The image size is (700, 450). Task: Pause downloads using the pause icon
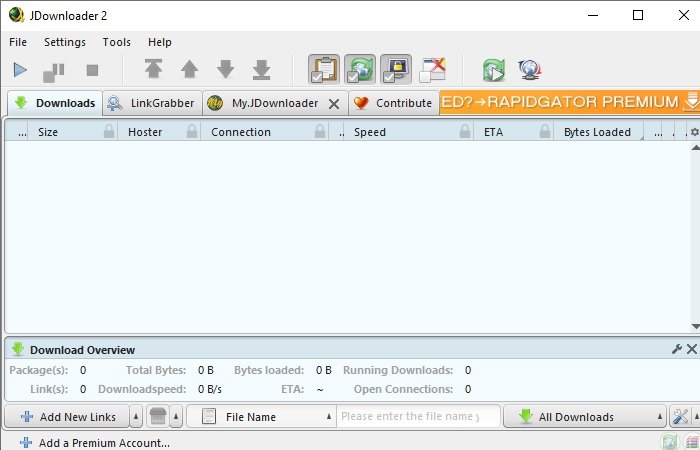coord(54,72)
